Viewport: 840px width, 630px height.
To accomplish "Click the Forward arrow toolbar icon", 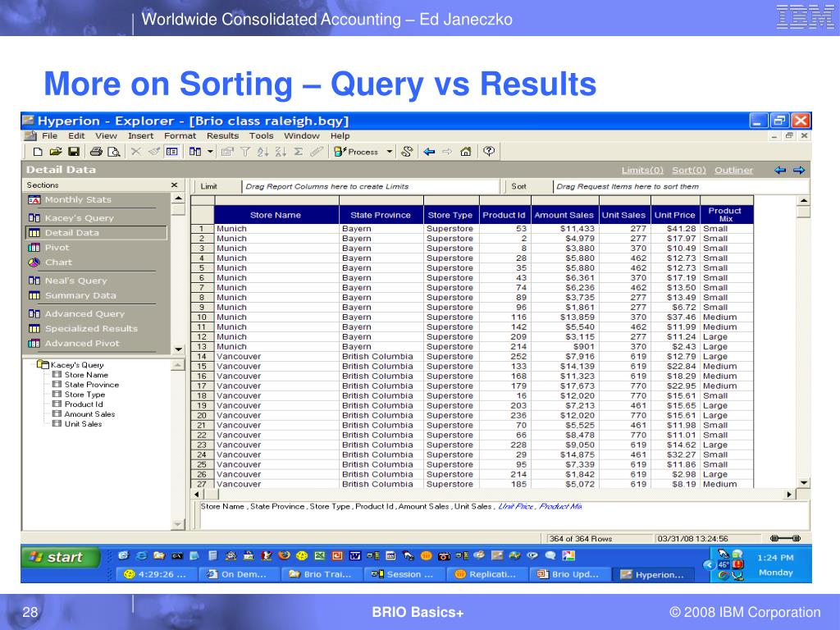I will pyautogui.click(x=447, y=152).
